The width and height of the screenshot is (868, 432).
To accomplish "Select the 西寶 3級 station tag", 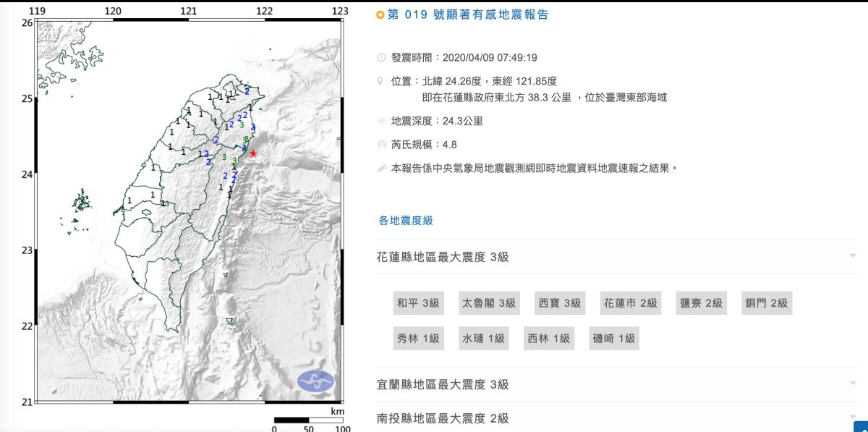I will click(559, 303).
